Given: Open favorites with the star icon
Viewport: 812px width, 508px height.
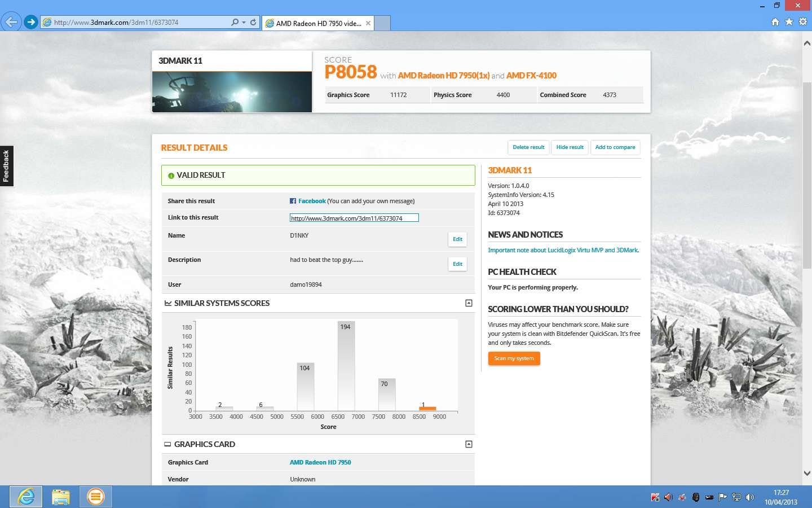Looking at the screenshot, I should 789,21.
